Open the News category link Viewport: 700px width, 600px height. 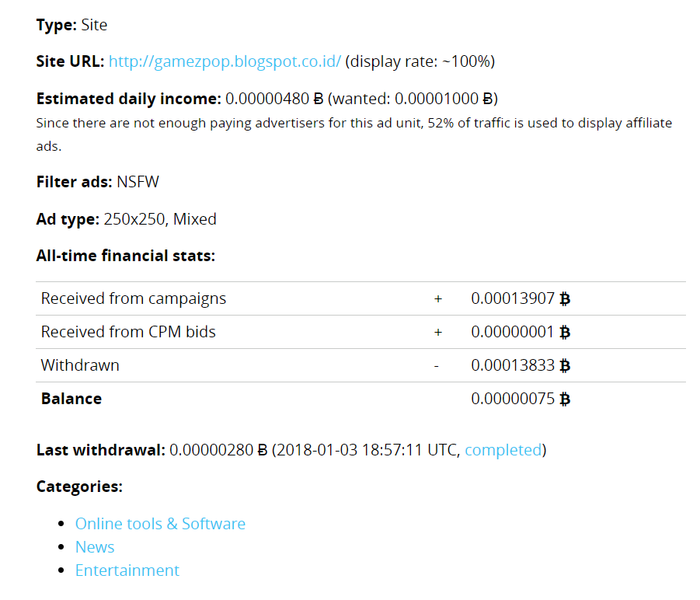pos(95,547)
